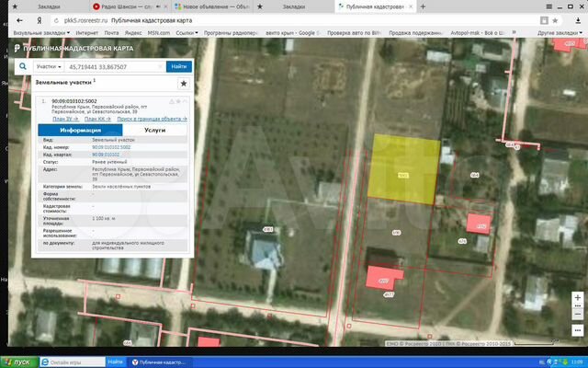Click the yellow highlighted land parcel

tap(403, 169)
